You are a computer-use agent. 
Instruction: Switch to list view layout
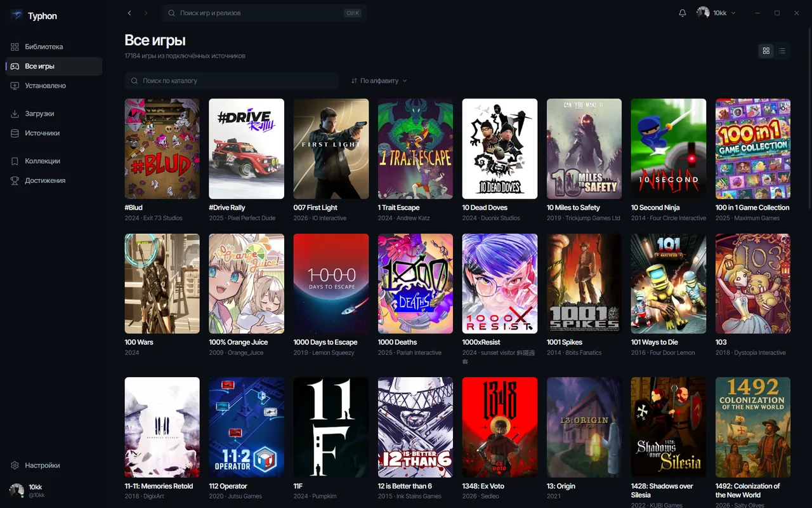pos(782,51)
